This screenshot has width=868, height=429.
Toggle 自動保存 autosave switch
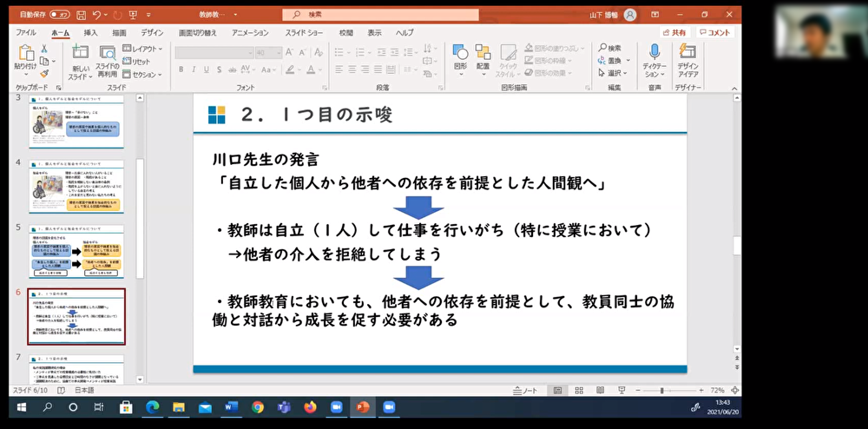click(59, 15)
